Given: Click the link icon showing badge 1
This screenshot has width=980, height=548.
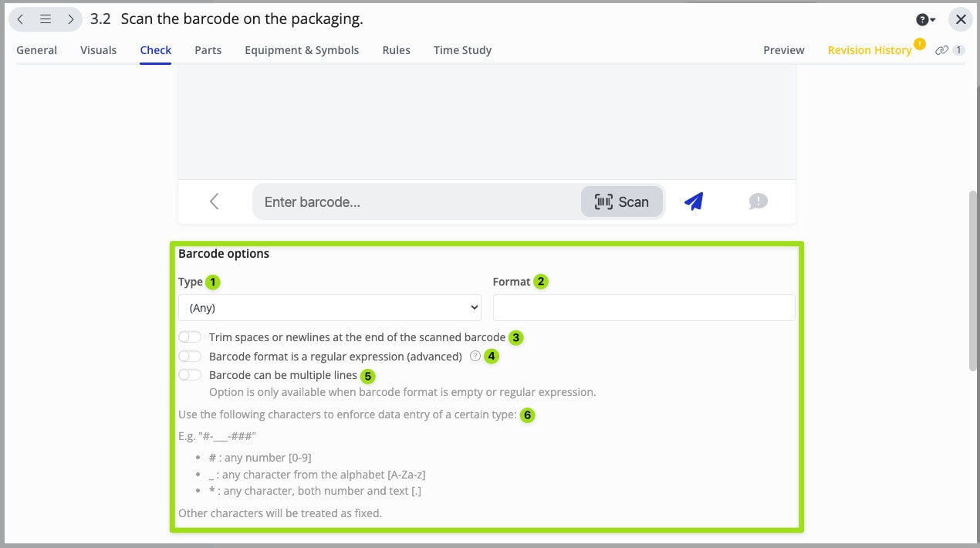Looking at the screenshot, I should pyautogui.click(x=948, y=49).
